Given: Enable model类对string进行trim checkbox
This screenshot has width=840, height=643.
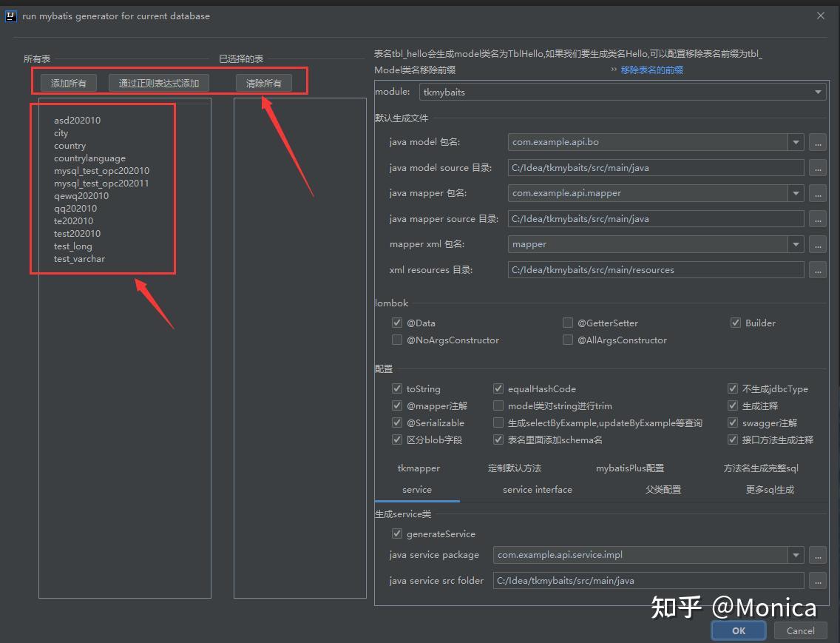Looking at the screenshot, I should pyautogui.click(x=498, y=406).
